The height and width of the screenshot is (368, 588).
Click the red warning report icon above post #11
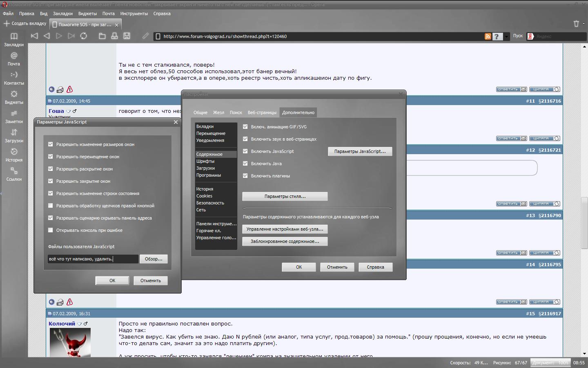point(70,89)
